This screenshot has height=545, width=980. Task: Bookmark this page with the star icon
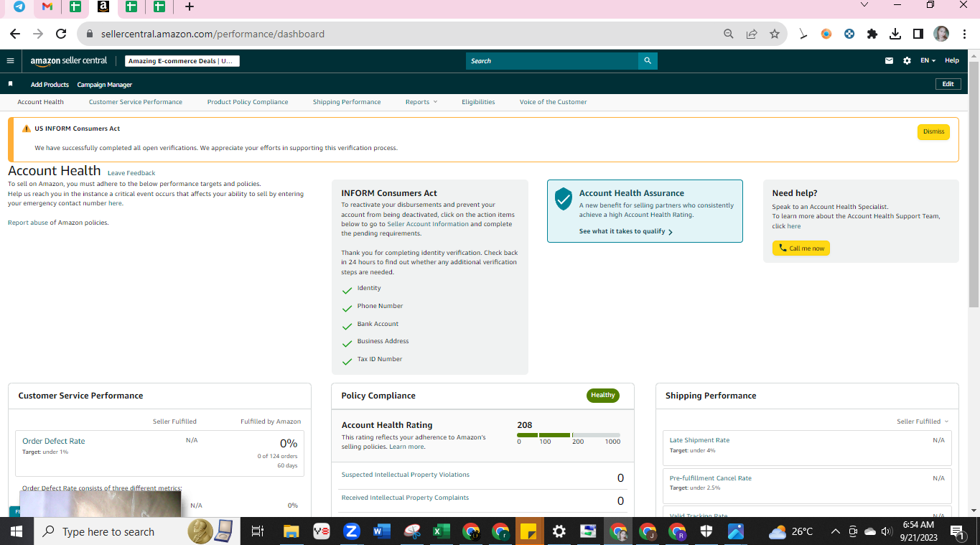tap(774, 34)
